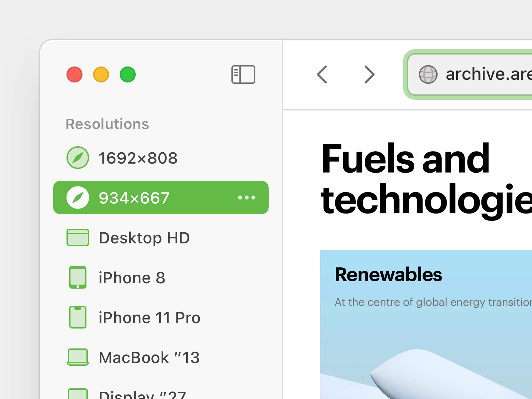
Task: Toggle the sidebar panel icon
Action: coord(243,74)
